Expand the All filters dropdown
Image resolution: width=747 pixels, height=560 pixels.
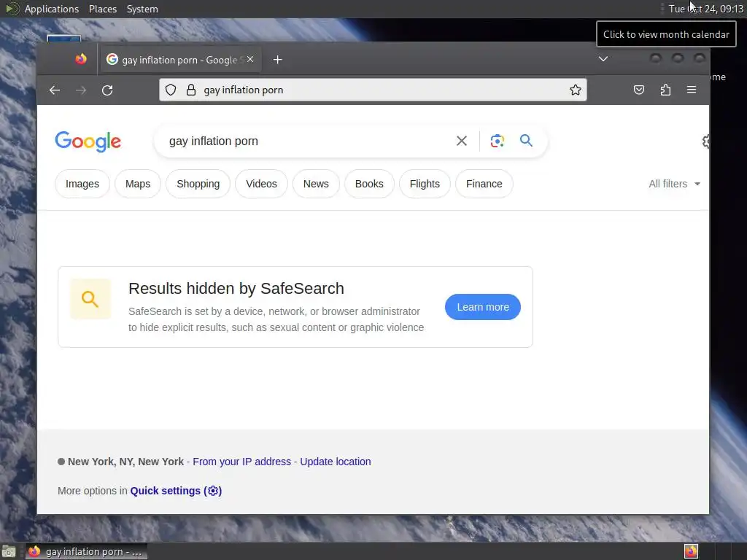pyautogui.click(x=674, y=184)
